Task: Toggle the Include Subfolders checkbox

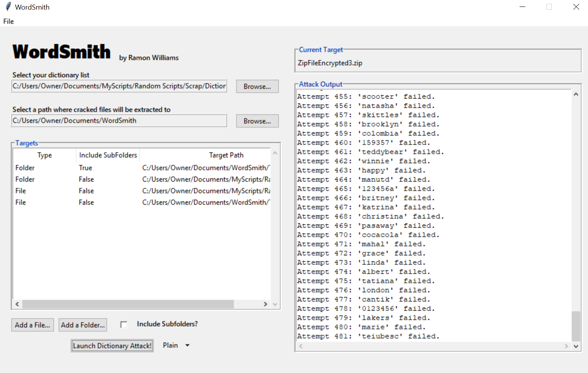Action: pyautogui.click(x=124, y=325)
